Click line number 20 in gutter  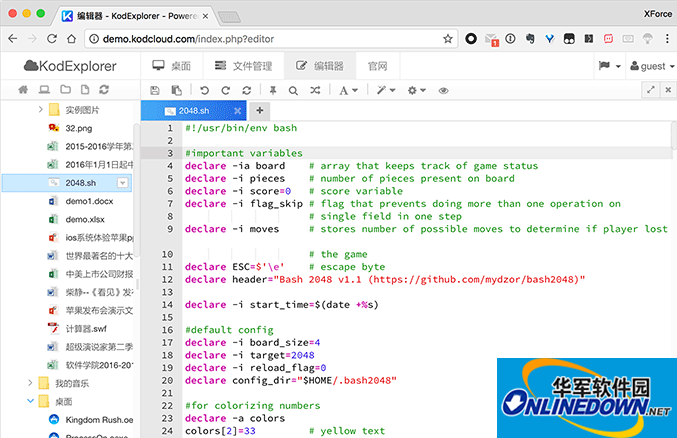click(x=167, y=381)
